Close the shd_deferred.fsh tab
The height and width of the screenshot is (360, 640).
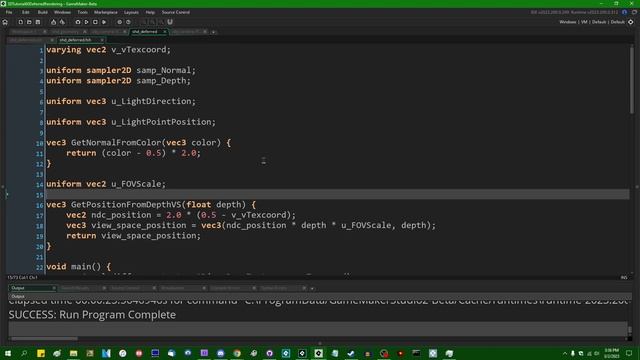pos(102,40)
